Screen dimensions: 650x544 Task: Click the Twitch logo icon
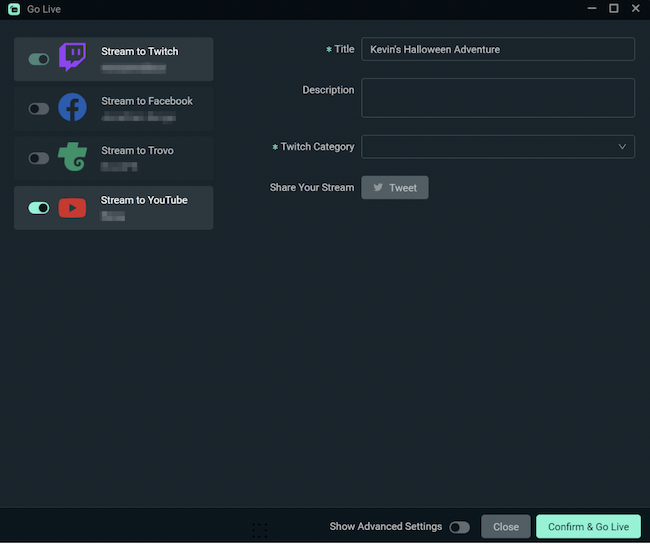pyautogui.click(x=73, y=57)
